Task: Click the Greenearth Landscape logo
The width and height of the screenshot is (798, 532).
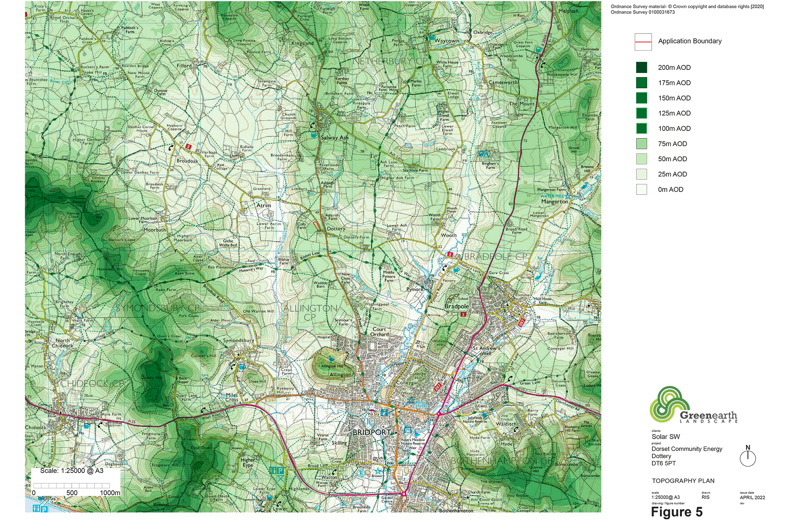Action: coord(692,405)
